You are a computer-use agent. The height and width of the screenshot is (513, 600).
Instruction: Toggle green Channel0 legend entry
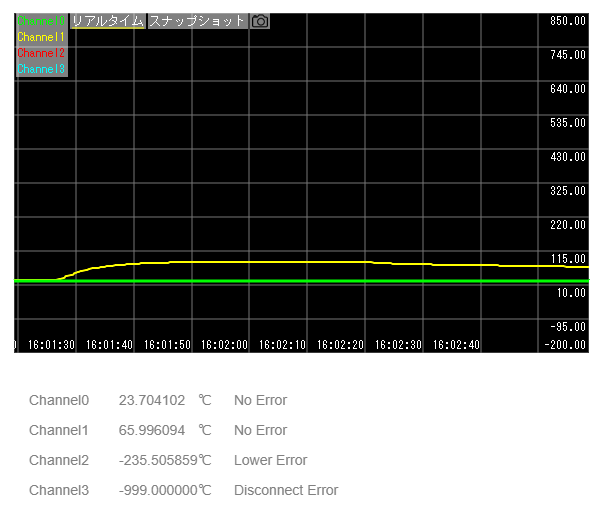pyautogui.click(x=41, y=21)
